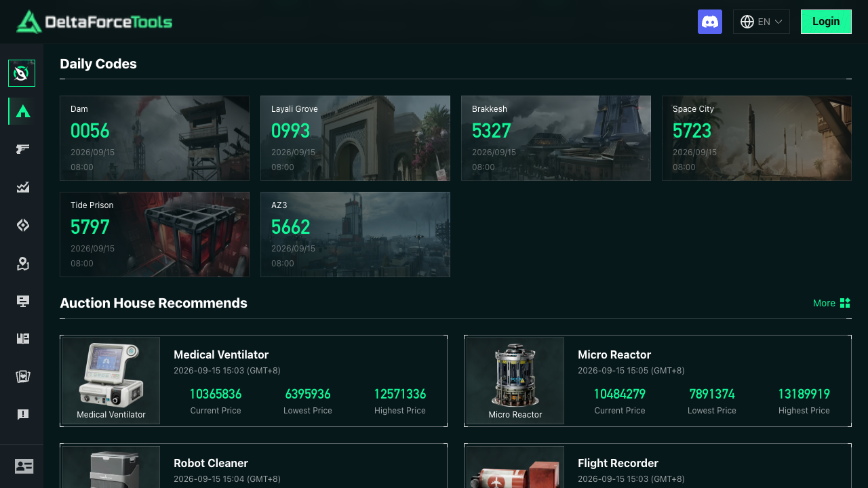Viewport: 868px width, 488px height.
Task: Open the Layali Grove daily code card
Action: (355, 138)
